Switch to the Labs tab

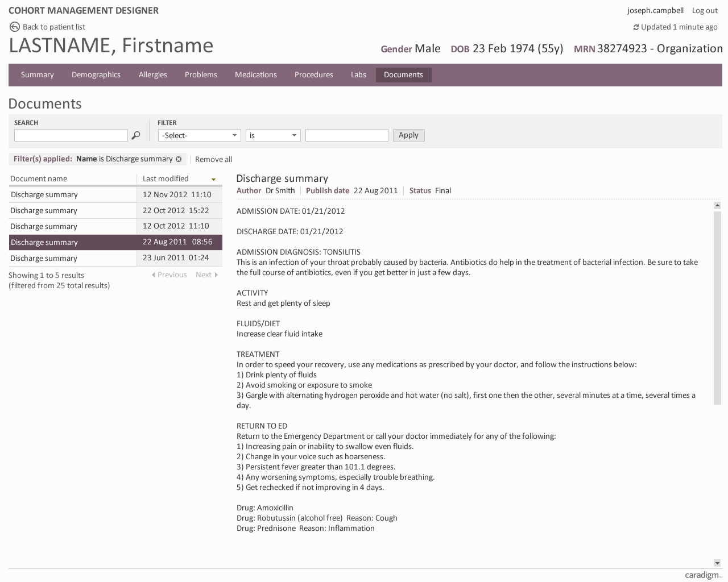point(358,74)
